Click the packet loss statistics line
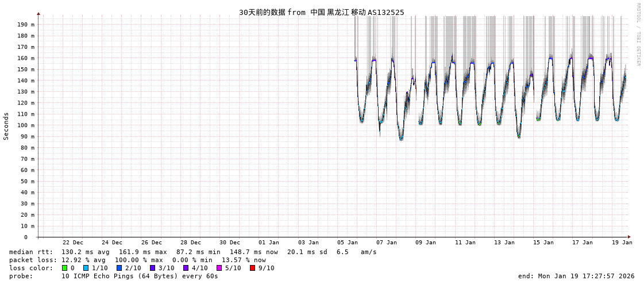Viewport: 644px width, 284px height. coord(137,260)
